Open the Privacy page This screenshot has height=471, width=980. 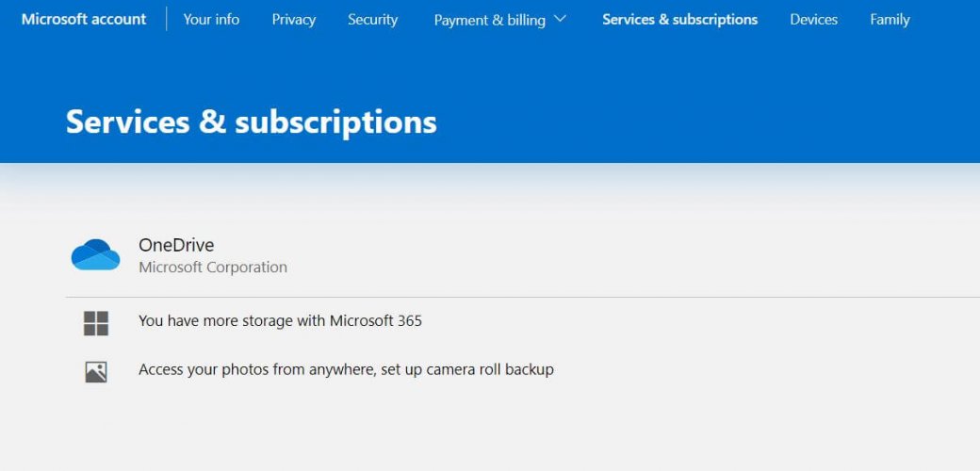tap(294, 20)
